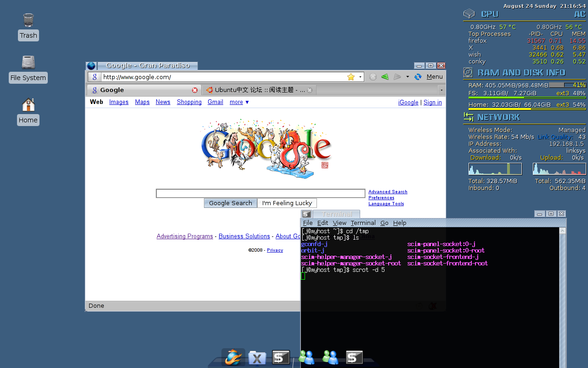The image size is (588, 368).
Task: Click "orbit-j" in the terminal listing
Action: click(313, 251)
